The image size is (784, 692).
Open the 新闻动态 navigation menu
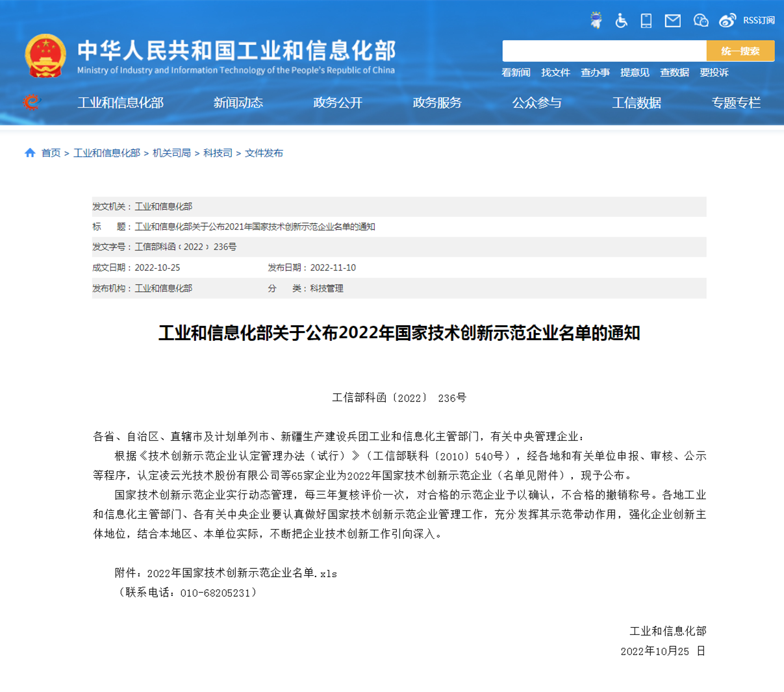click(x=238, y=103)
